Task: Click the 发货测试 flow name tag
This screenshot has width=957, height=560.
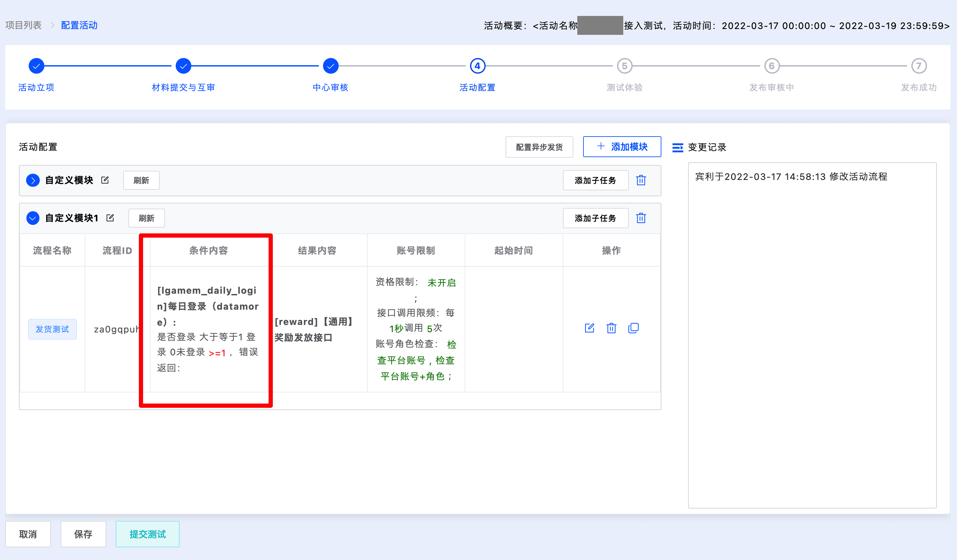Action: tap(52, 329)
